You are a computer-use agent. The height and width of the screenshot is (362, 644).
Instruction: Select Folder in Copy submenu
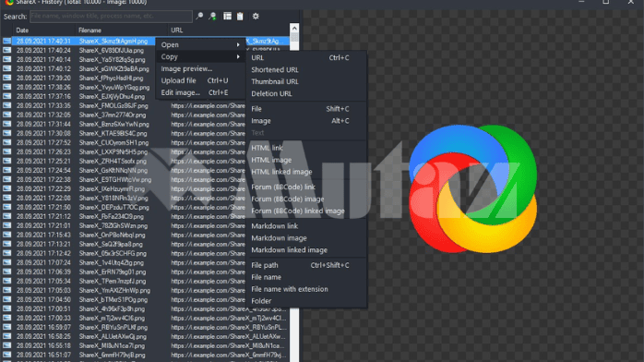pyautogui.click(x=306, y=301)
